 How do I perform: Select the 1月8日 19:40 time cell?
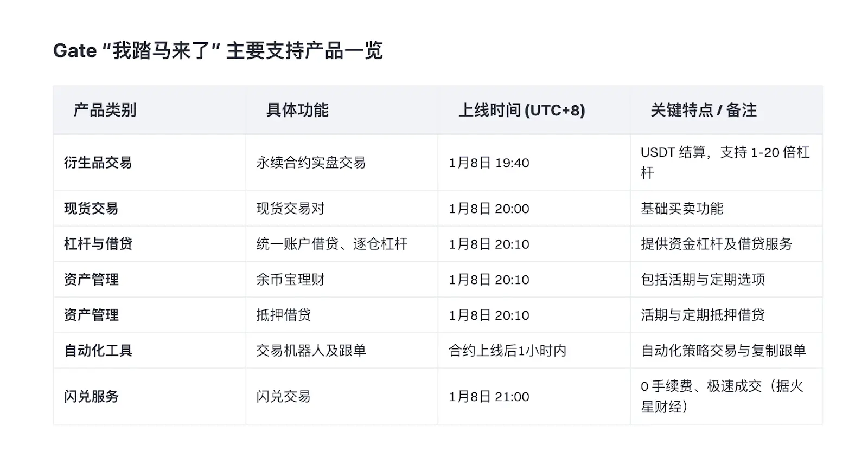489,163
